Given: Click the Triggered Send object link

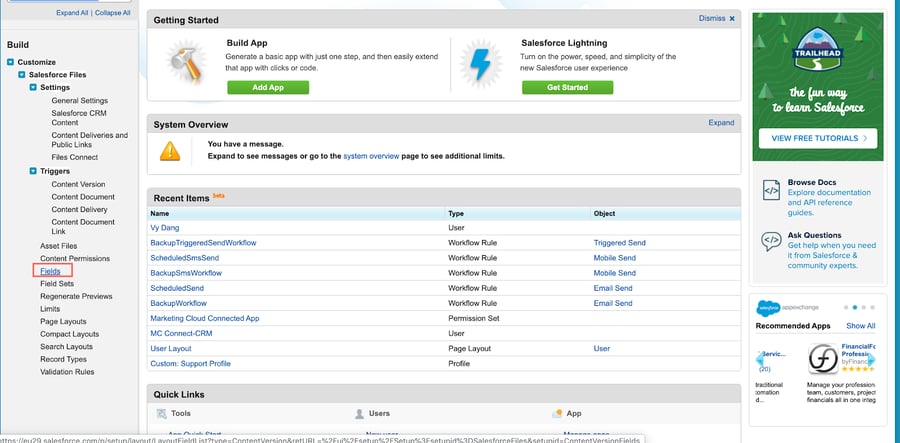Looking at the screenshot, I should [x=620, y=243].
